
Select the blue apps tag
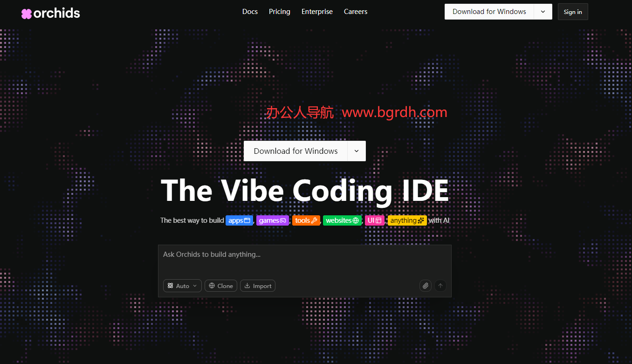coord(240,220)
